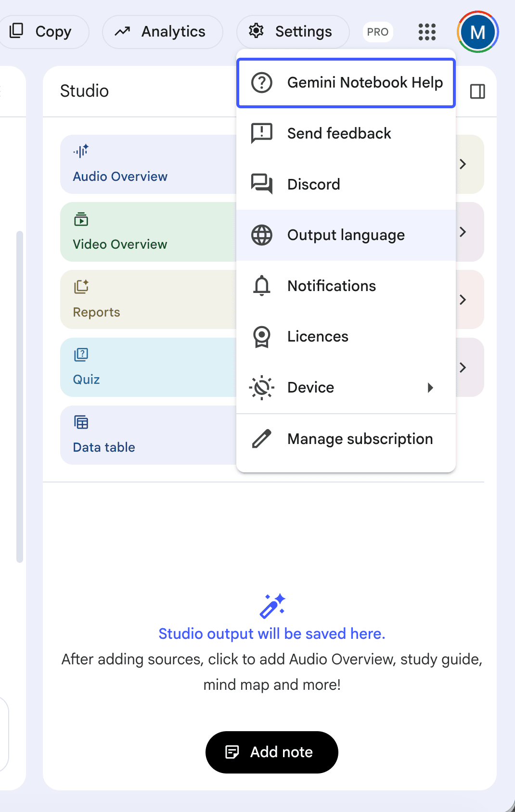The image size is (515, 812).
Task: Open the Audio Overview card
Action: click(148, 165)
